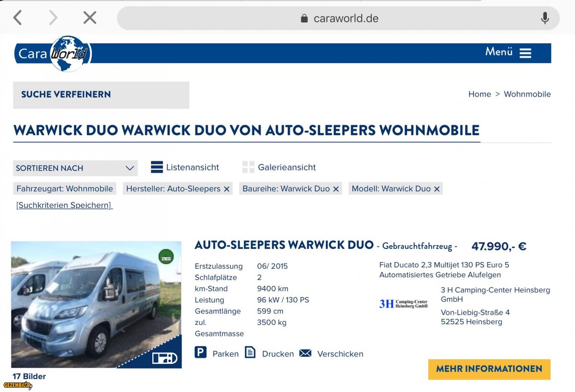Click the Suchkriterien Speichern link
Screen dimensions: 575x392
pos(64,205)
